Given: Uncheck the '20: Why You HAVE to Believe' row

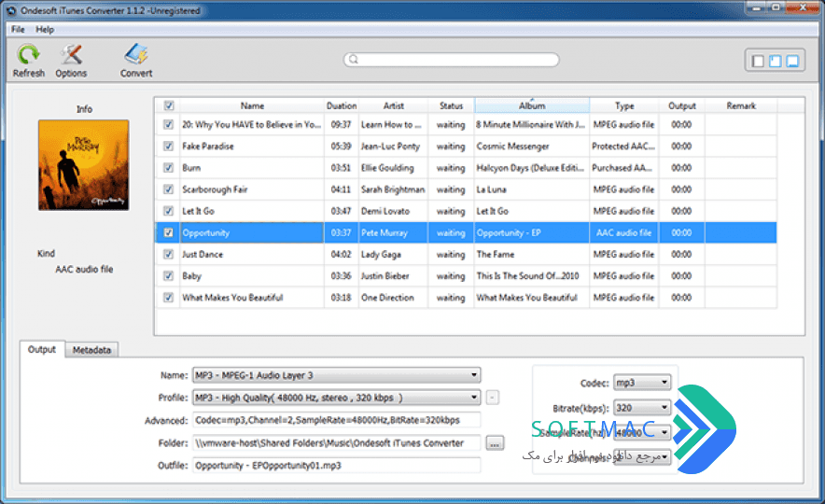Looking at the screenshot, I should pos(168,125).
